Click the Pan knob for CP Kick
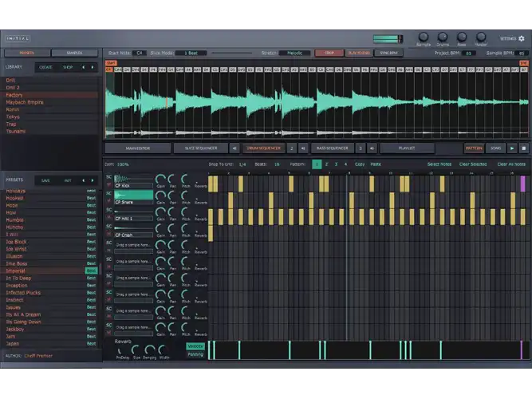This screenshot has width=532, height=399. [172, 179]
